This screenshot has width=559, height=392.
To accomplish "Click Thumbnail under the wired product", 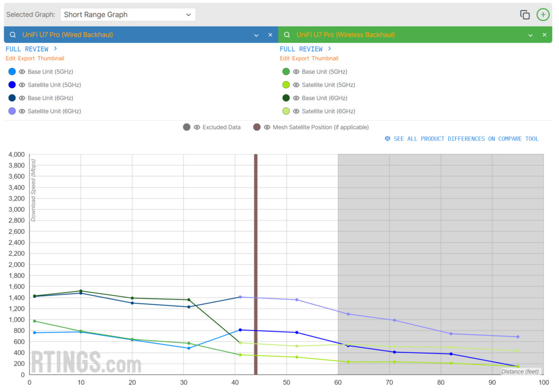I will tap(51, 58).
